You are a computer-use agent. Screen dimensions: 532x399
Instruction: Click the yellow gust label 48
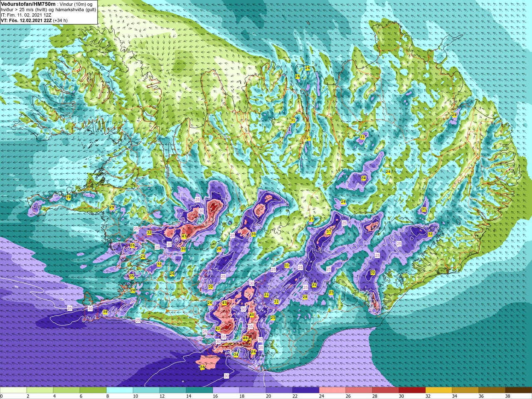tap(245, 338)
